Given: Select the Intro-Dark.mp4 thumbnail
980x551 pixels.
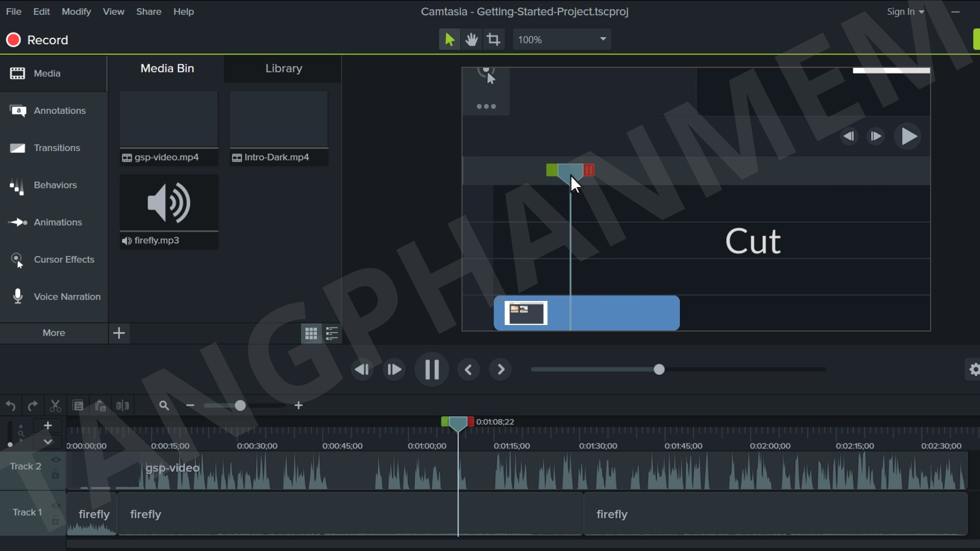Looking at the screenshot, I should [279, 129].
